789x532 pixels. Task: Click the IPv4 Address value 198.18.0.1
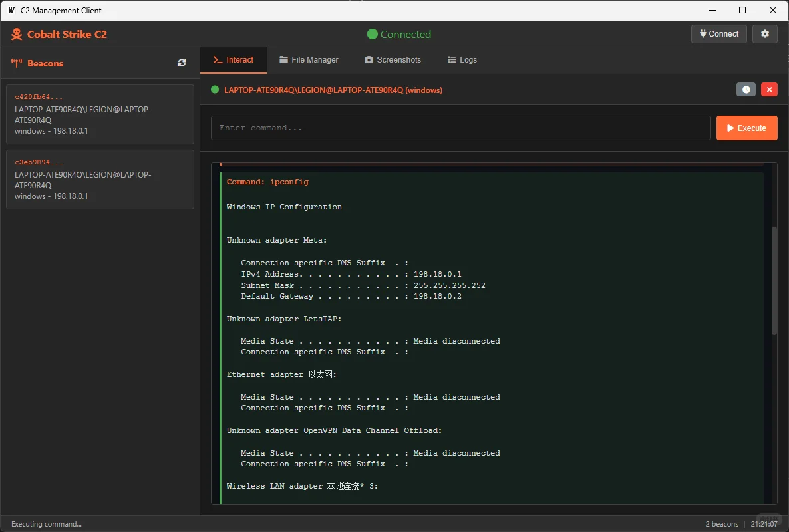pos(437,274)
